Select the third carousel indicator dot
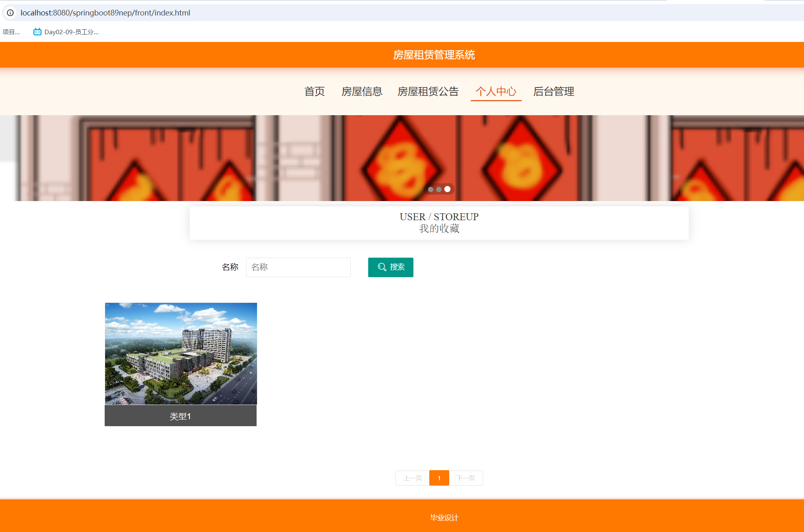804x532 pixels. pos(448,189)
